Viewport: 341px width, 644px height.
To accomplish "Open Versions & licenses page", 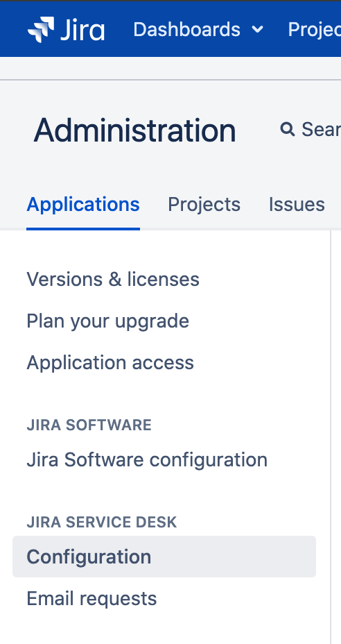I will (x=113, y=279).
